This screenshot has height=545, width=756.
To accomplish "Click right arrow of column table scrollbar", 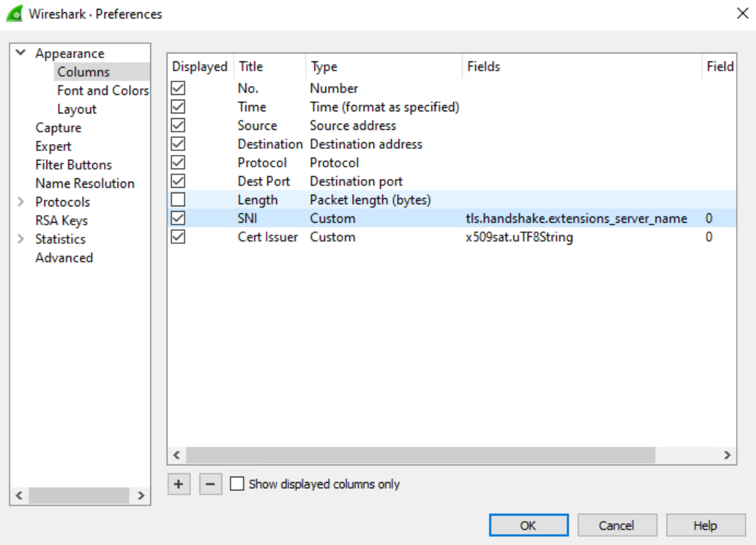I will pos(727,455).
